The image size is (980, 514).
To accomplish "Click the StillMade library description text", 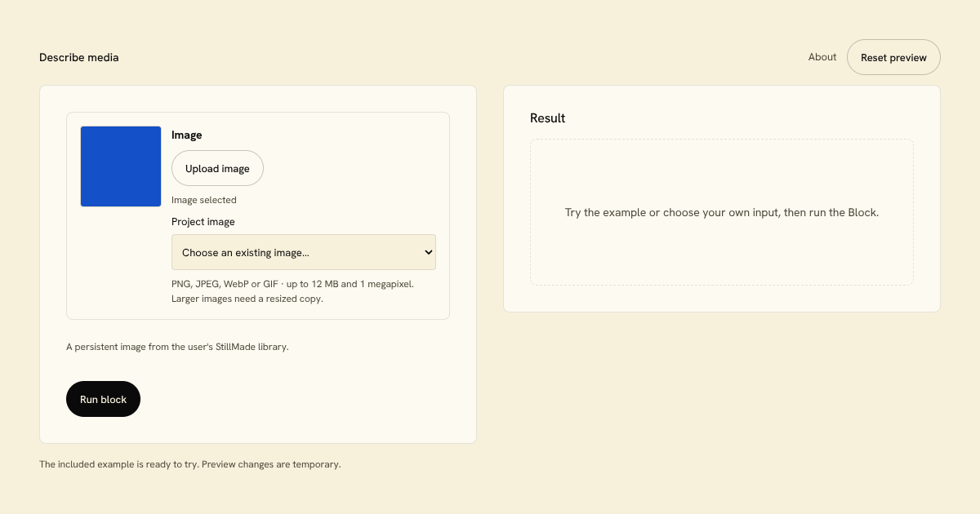I will [x=177, y=347].
